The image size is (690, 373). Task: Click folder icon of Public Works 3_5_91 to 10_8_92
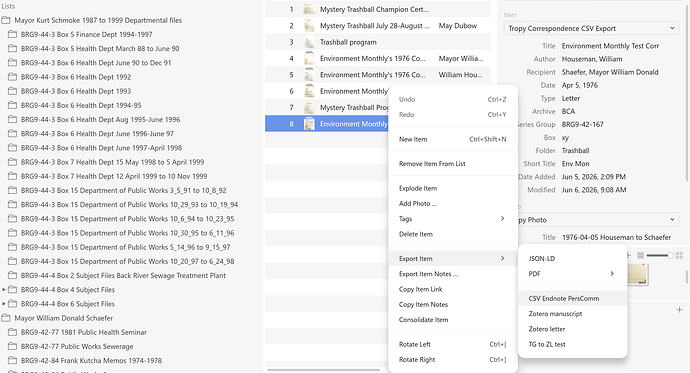13,190
